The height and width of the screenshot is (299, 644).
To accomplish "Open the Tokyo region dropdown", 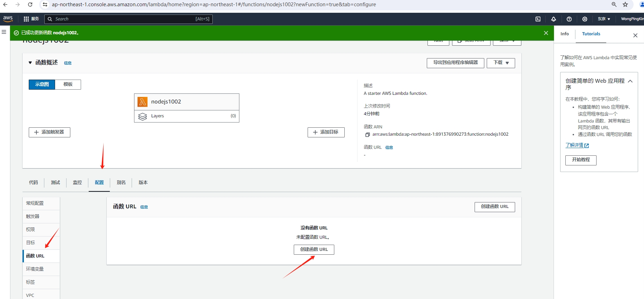I will [604, 19].
